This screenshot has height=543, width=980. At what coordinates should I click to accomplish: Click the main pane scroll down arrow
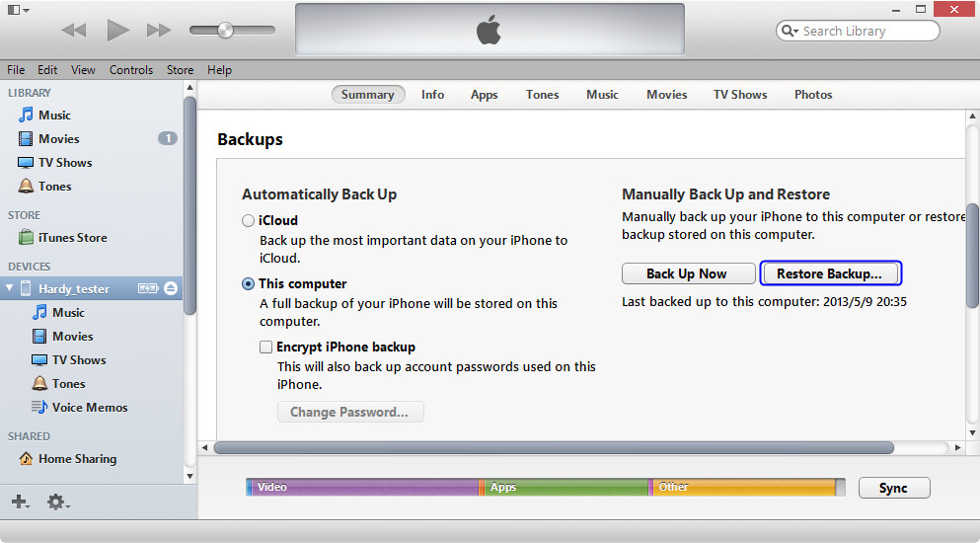(x=972, y=432)
